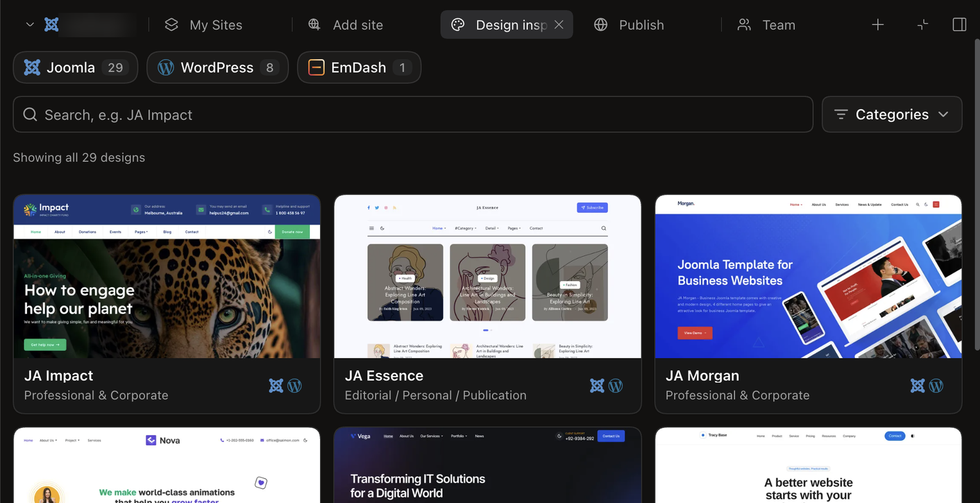The image size is (980, 503).
Task: Click the magnifier icon in search bar
Action: [x=30, y=114]
